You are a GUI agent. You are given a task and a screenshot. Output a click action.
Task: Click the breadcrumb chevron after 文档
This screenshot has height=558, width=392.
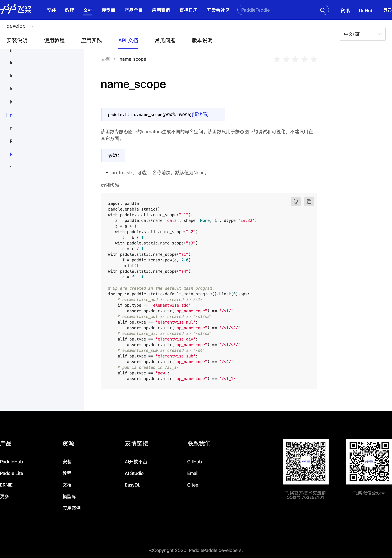pos(115,59)
